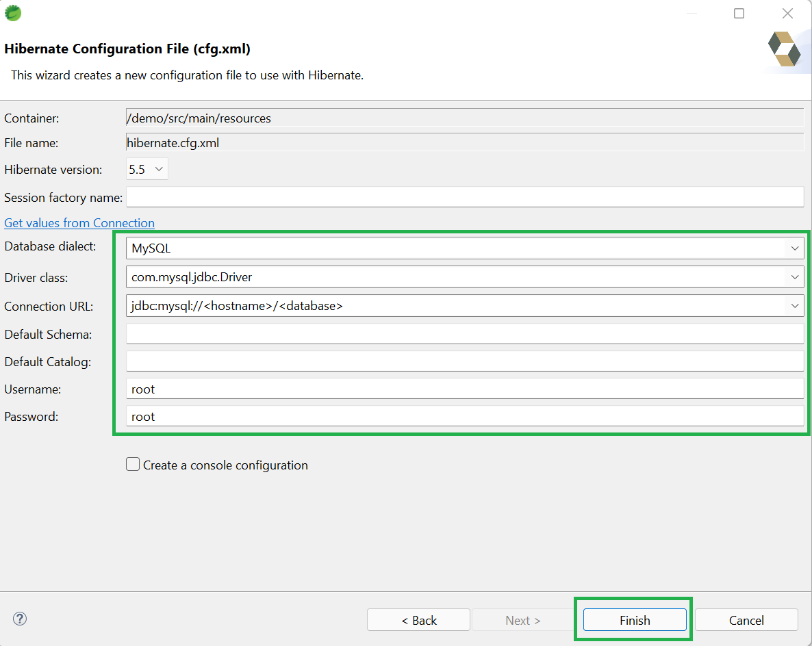Click the Connection URL: label

click(x=49, y=307)
